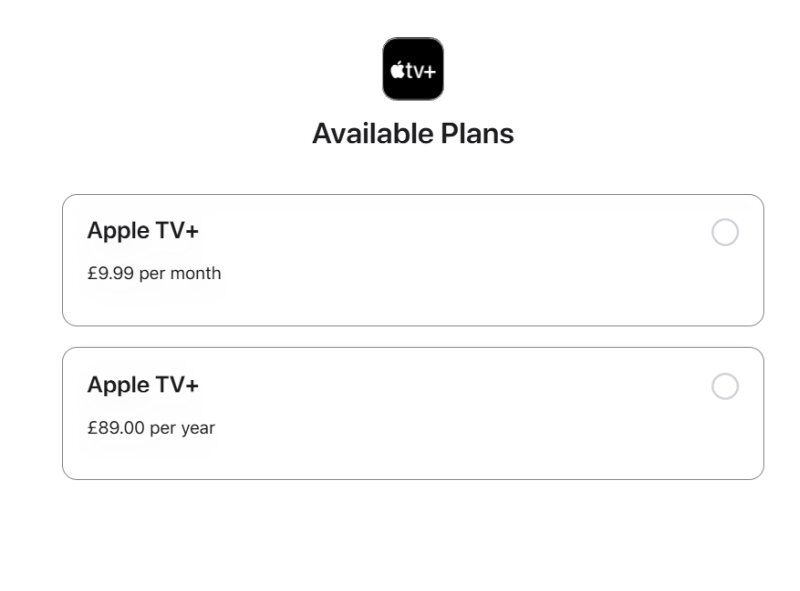The height and width of the screenshot is (591, 800).
Task: Click the "£89.00 per year" price text
Action: [151, 428]
